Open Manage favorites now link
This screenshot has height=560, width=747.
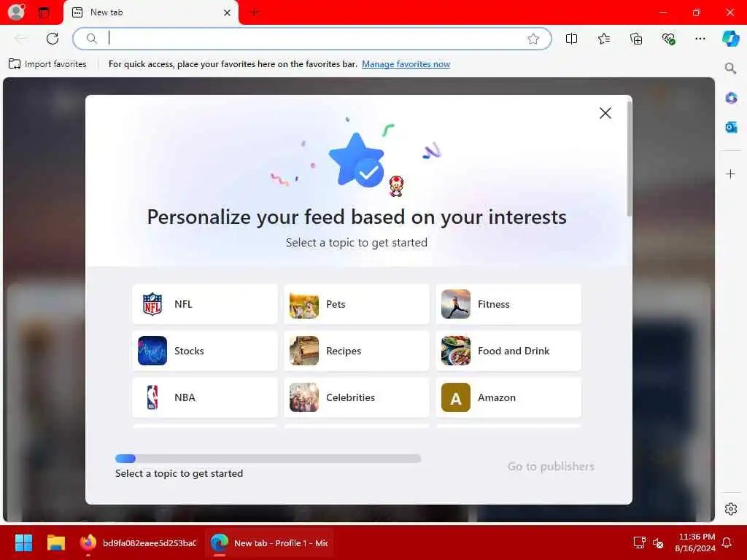coord(406,64)
